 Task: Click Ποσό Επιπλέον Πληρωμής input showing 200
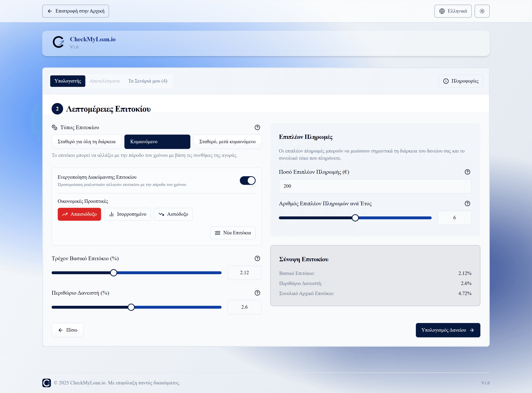[x=375, y=186]
